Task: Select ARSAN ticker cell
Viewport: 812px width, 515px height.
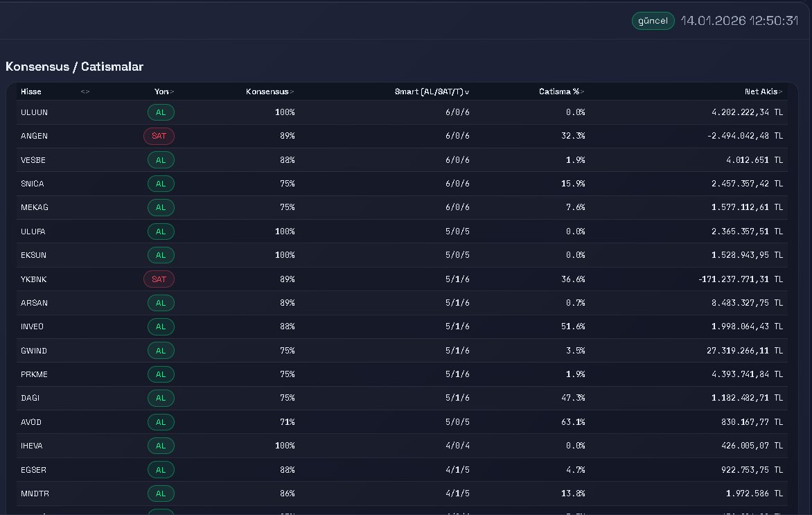Action: tap(34, 303)
